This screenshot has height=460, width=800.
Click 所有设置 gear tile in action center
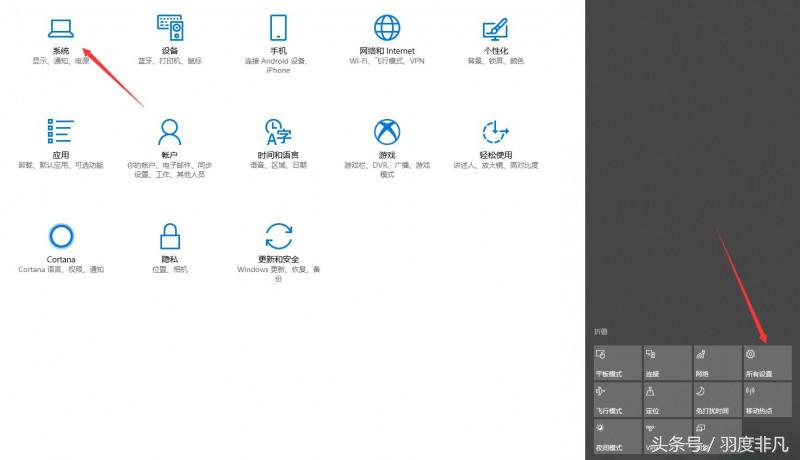(x=767, y=363)
